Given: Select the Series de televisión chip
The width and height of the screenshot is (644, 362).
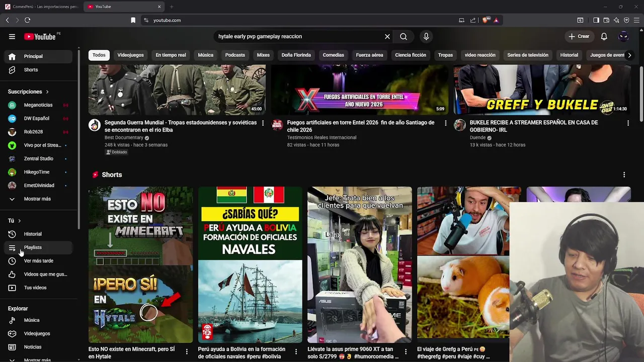Looking at the screenshot, I should click(527, 55).
